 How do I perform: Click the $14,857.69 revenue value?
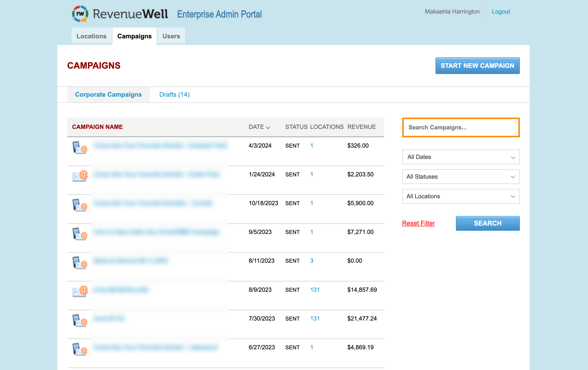coord(362,290)
